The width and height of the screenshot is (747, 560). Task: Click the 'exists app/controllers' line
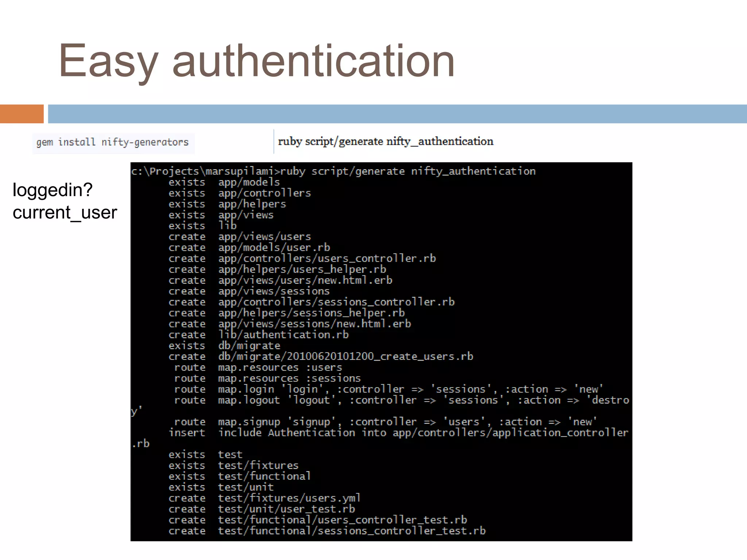[x=240, y=193]
